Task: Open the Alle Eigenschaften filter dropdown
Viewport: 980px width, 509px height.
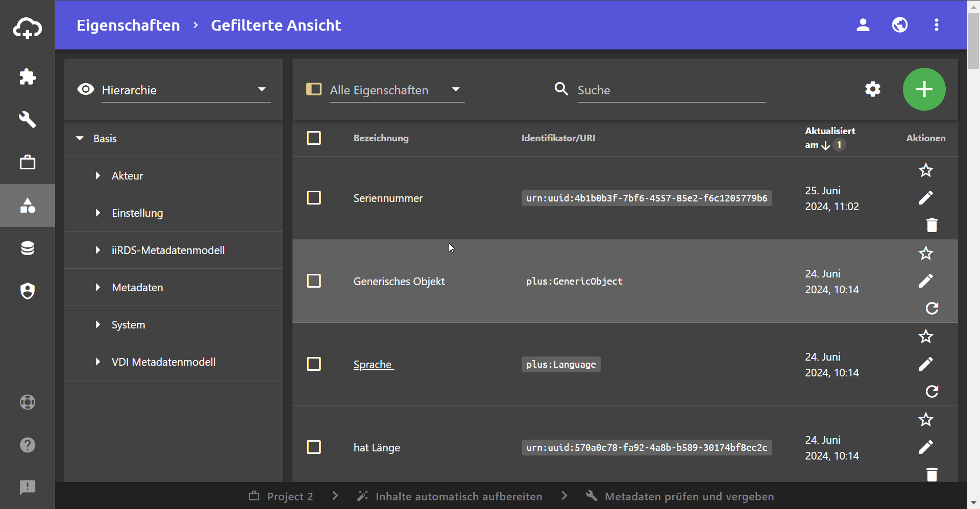Action: click(x=397, y=90)
